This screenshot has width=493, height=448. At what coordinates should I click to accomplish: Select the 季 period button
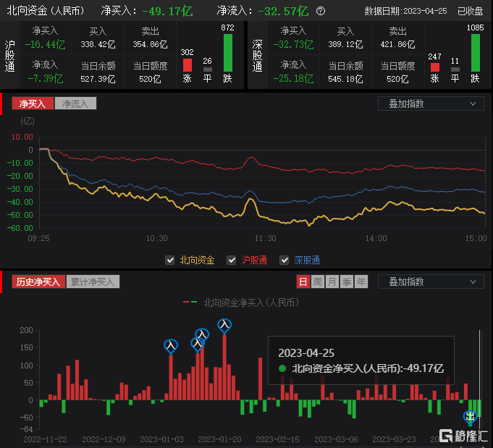tap(347, 282)
